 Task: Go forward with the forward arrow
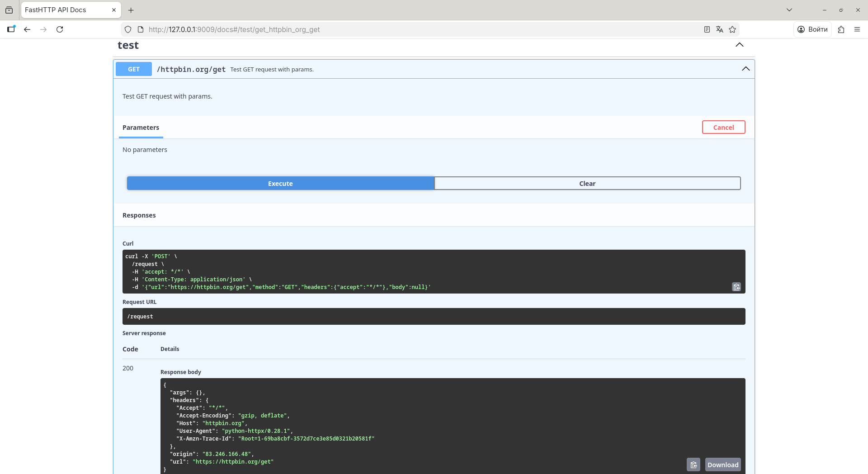(43, 29)
